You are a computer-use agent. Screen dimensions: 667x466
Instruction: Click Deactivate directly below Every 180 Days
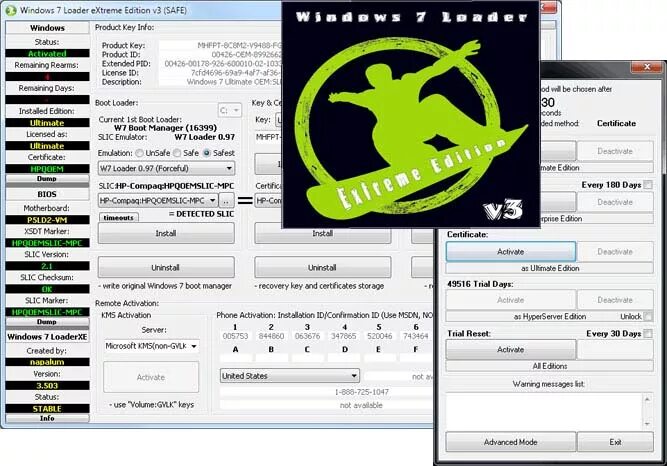click(615, 202)
